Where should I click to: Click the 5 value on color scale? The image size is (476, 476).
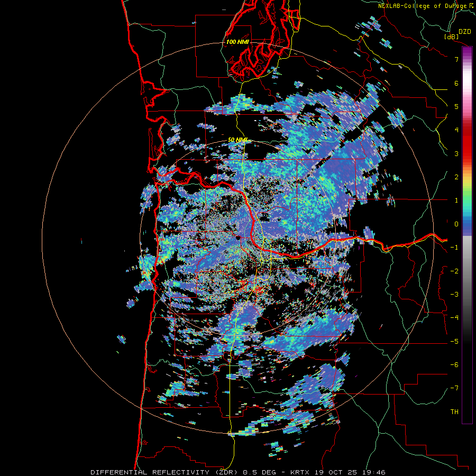456,106
